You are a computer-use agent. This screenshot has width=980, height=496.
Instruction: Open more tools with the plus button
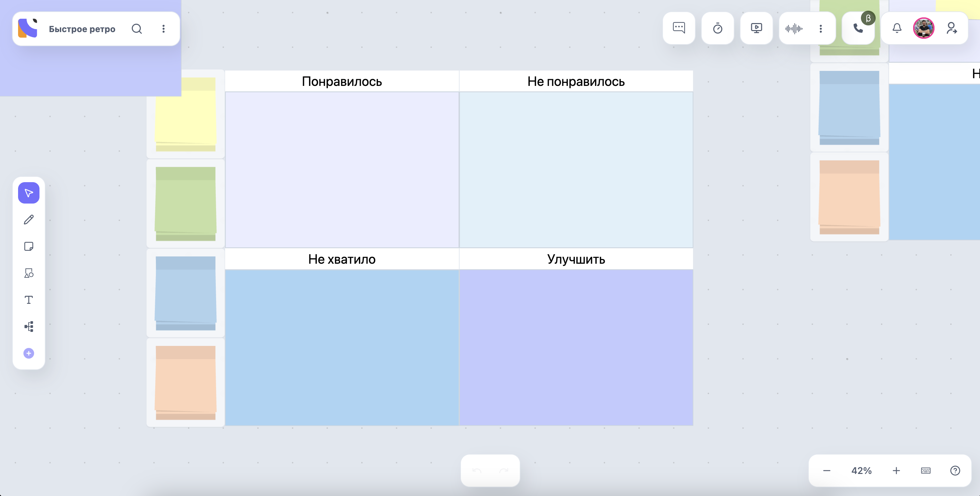coord(29,354)
